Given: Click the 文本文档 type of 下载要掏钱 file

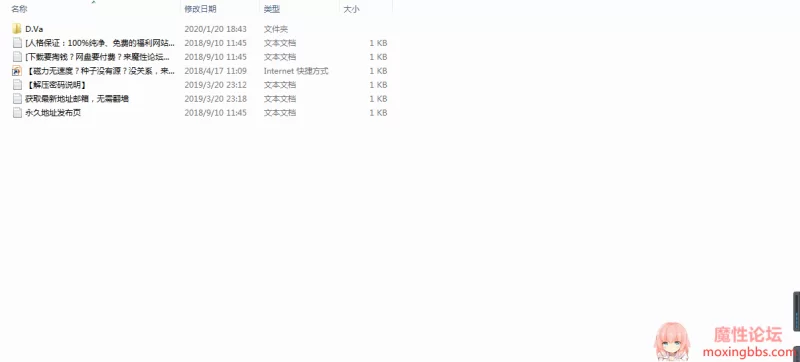Looking at the screenshot, I should [x=280, y=57].
